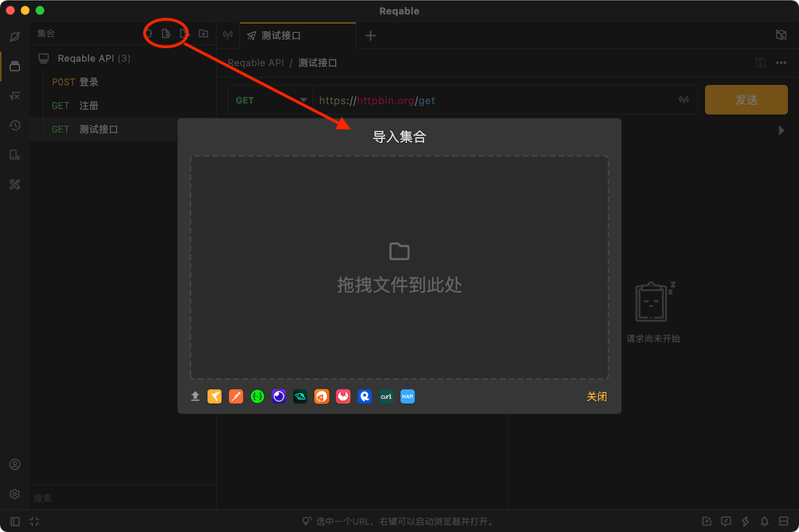Switch to the 测试接口 tab
799x532 pixels.
(298, 36)
